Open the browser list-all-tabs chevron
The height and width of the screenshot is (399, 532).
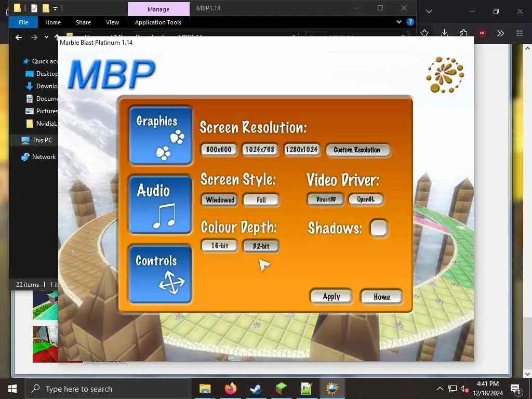(429, 11)
